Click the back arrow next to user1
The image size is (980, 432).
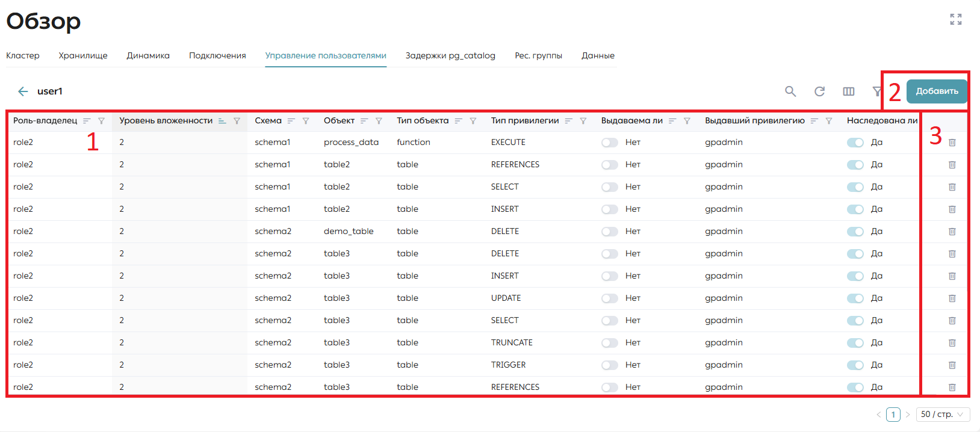[23, 91]
